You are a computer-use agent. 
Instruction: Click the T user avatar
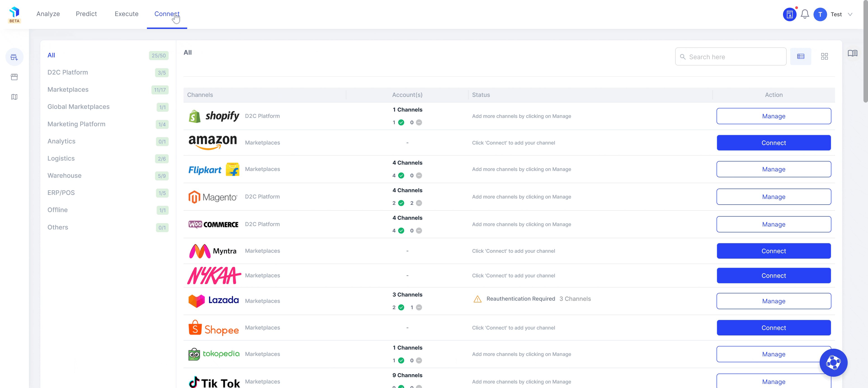click(820, 14)
